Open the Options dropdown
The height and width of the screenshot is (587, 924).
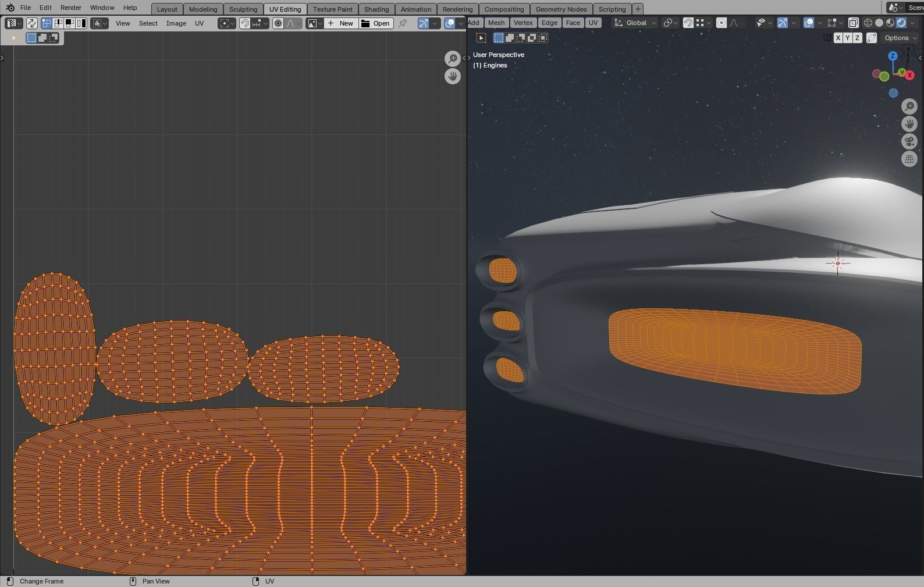[x=899, y=38]
